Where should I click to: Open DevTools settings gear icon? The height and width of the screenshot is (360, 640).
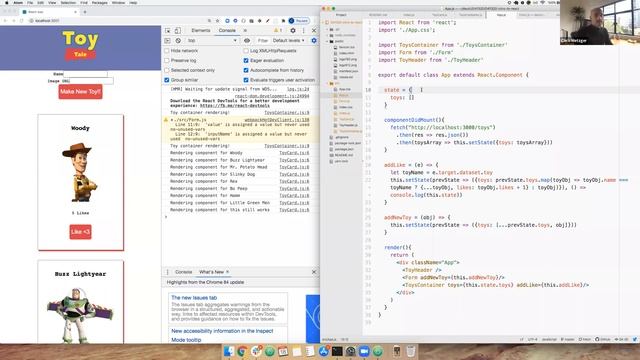293,31
